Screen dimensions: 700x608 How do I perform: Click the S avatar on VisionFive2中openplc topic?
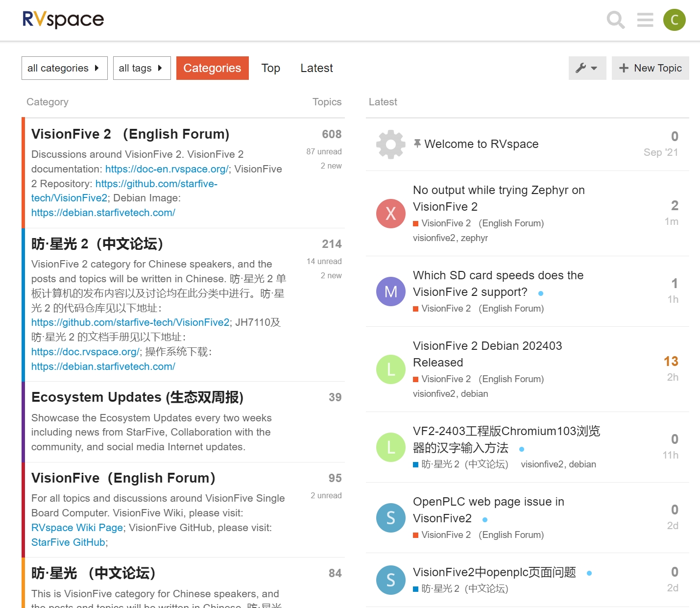(391, 580)
